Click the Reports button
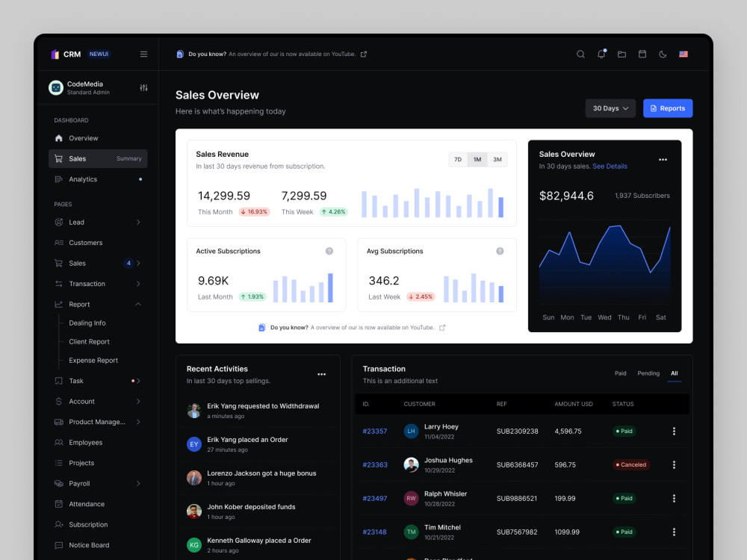747x560 pixels. pos(667,108)
